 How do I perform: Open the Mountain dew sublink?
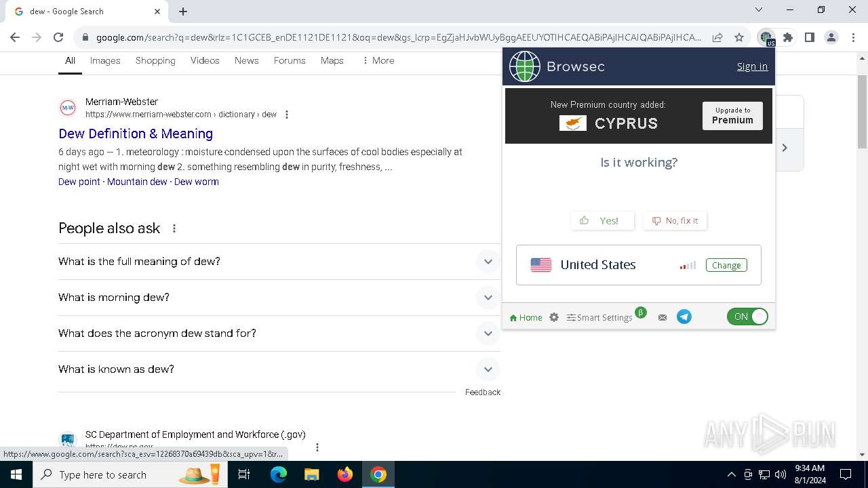click(137, 182)
